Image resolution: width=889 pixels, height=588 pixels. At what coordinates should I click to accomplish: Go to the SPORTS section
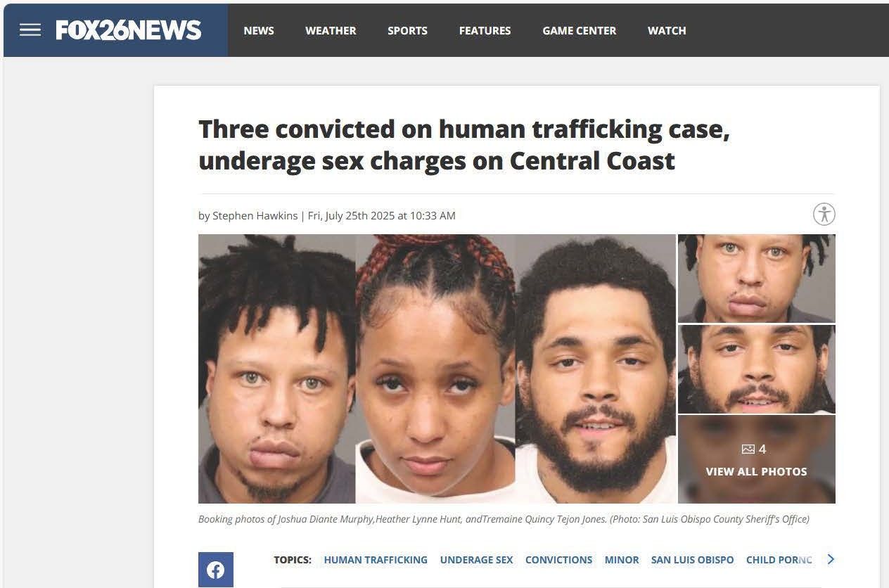[x=407, y=31]
